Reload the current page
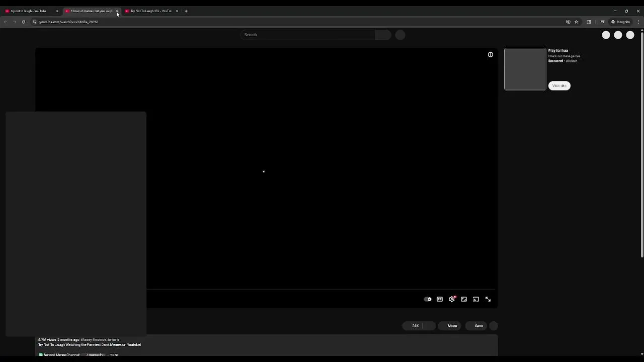644x362 pixels. click(24, 22)
